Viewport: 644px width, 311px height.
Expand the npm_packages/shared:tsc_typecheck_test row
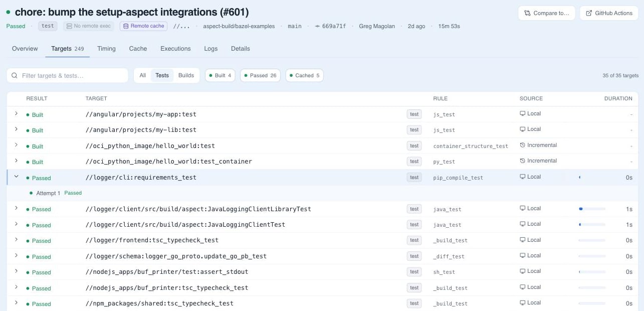tap(16, 303)
